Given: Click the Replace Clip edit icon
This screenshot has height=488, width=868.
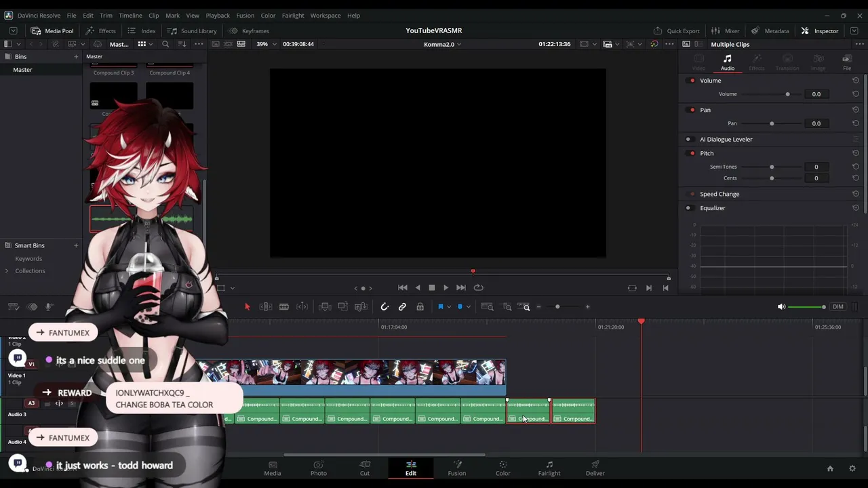Looking at the screenshot, I should tap(361, 307).
